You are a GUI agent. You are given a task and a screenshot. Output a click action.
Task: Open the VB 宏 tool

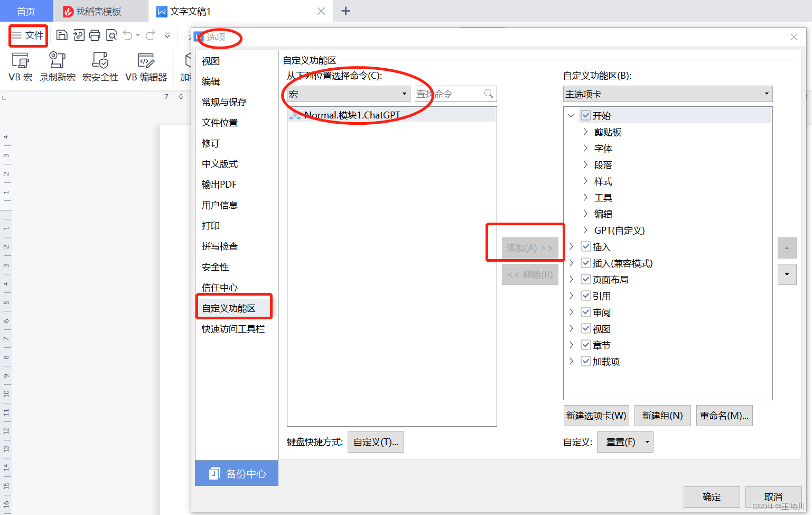[21, 67]
